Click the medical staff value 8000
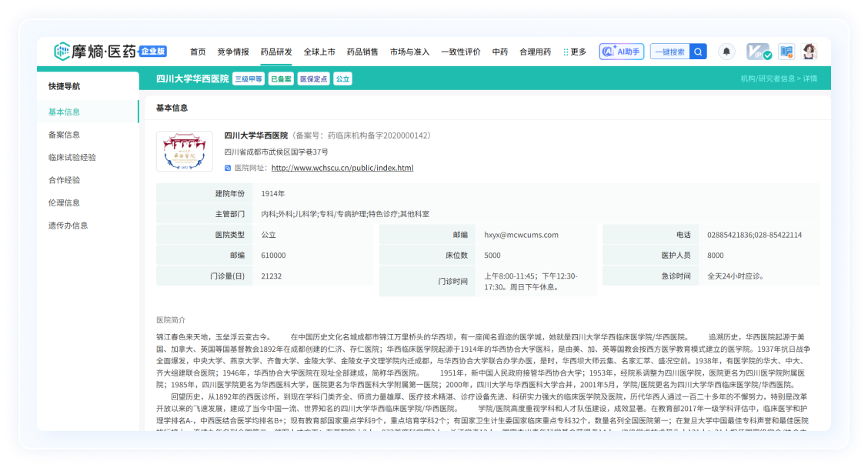 coord(715,256)
